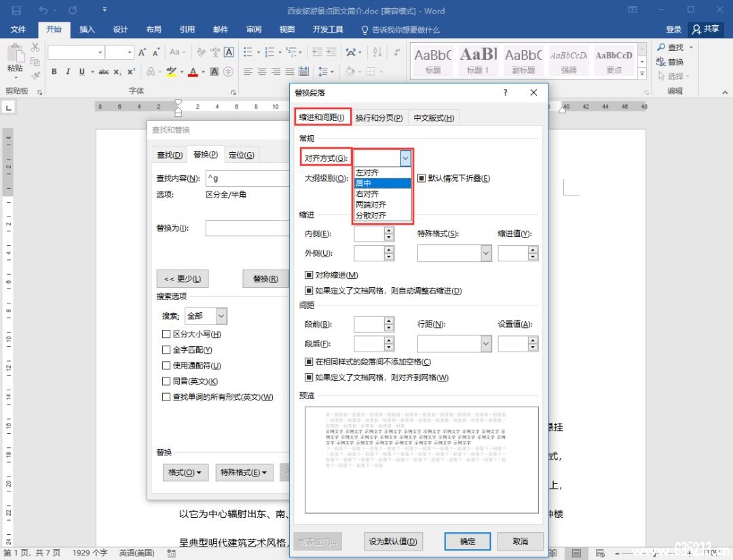Switch to 换行和分页 tab
733x560 pixels.
point(379,118)
